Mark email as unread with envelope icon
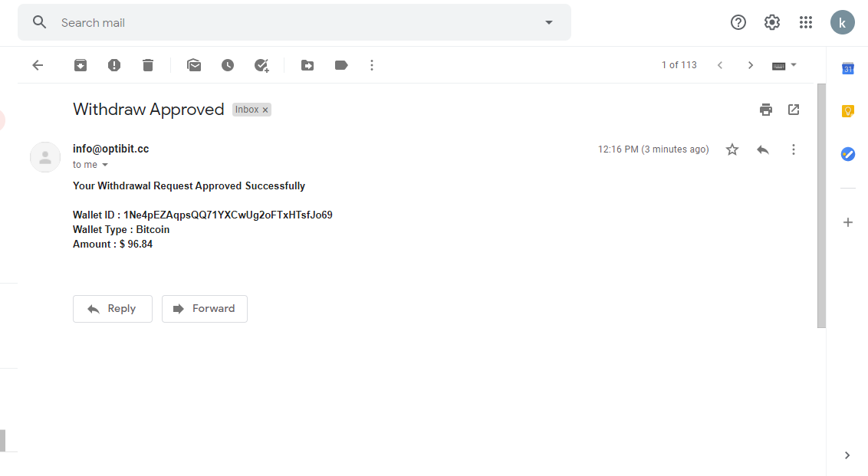This screenshot has height=476, width=868. tap(194, 65)
